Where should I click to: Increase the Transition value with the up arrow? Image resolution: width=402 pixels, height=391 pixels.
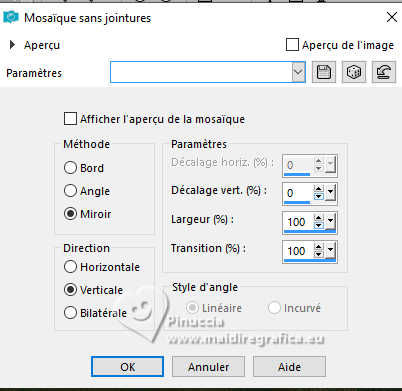319,247
